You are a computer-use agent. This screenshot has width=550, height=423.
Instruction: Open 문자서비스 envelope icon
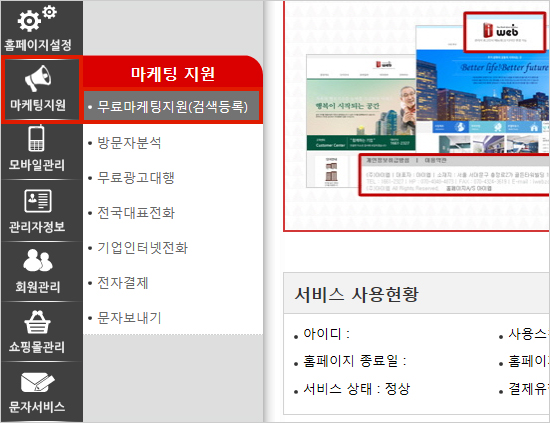(x=38, y=382)
